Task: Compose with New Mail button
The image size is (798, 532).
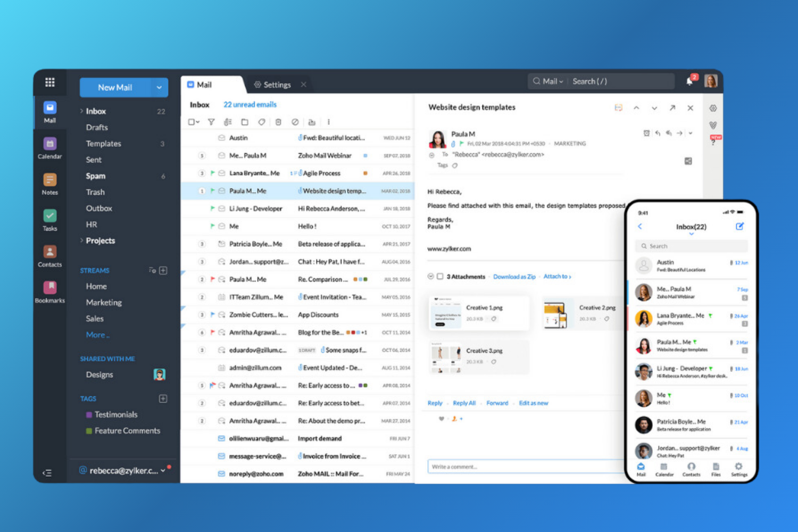Action: coord(115,87)
